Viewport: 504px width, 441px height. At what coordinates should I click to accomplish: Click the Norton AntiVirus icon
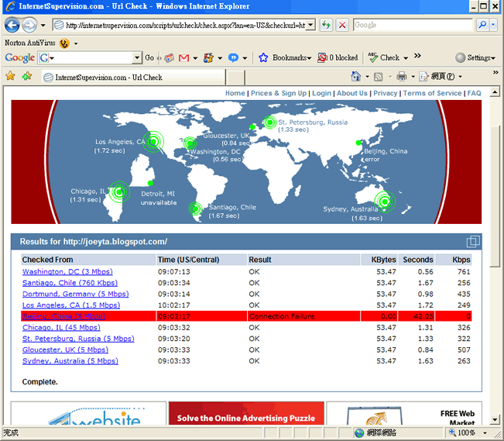tap(64, 43)
